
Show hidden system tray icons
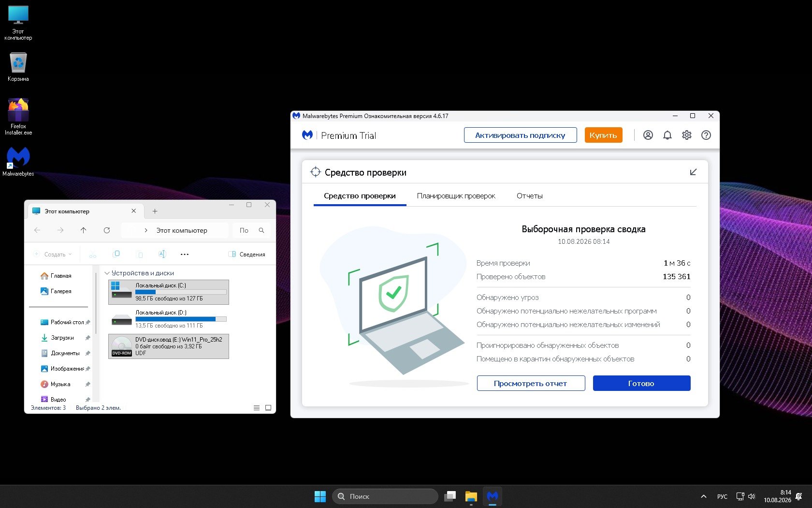pos(704,496)
